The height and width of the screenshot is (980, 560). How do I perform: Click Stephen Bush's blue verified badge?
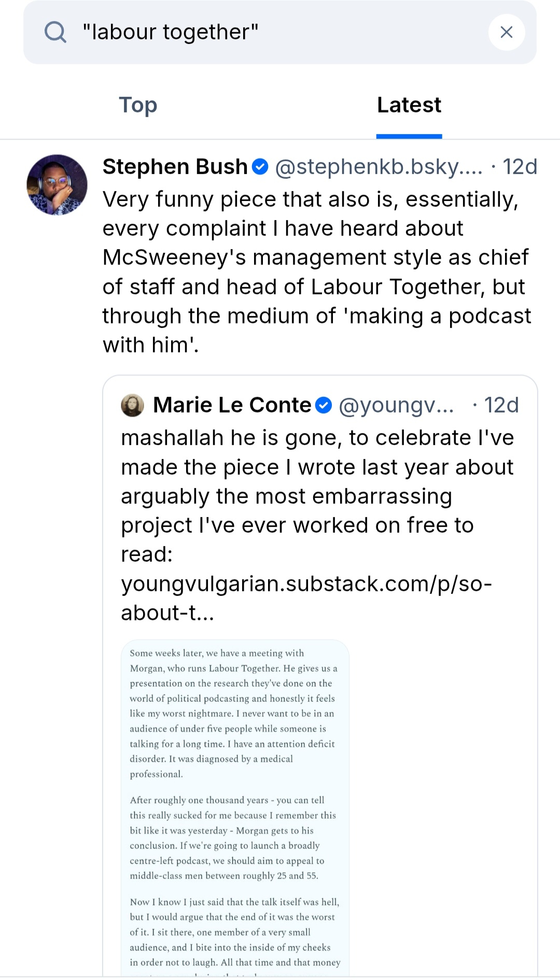click(260, 167)
